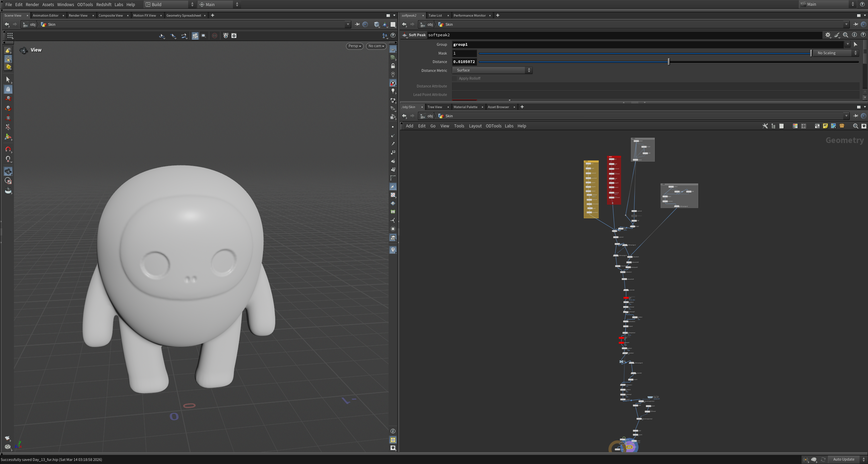The image size is (868, 464).
Task: Toggle point numbers display in right strip
Action: click(x=393, y=152)
